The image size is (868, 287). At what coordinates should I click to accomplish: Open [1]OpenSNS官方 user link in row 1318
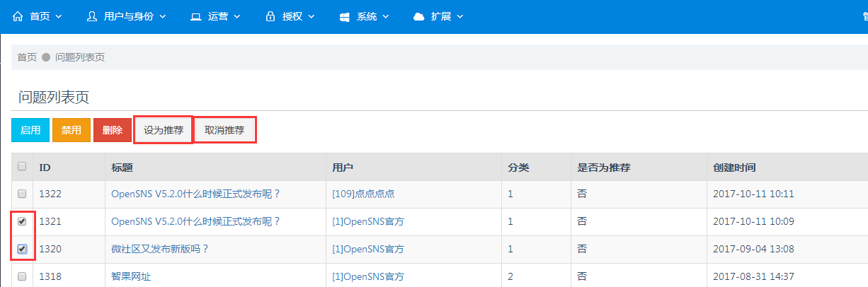(368, 276)
